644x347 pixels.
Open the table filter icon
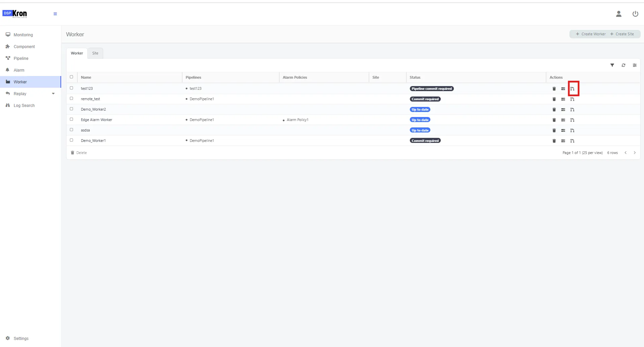coord(612,65)
